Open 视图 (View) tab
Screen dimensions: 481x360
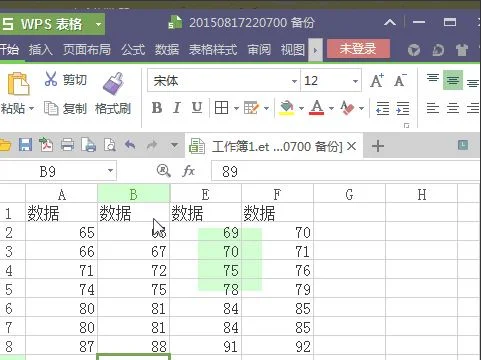[x=293, y=50]
